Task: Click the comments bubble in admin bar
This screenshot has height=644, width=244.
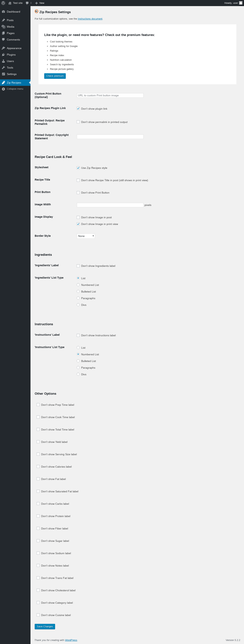Action: 29,3
